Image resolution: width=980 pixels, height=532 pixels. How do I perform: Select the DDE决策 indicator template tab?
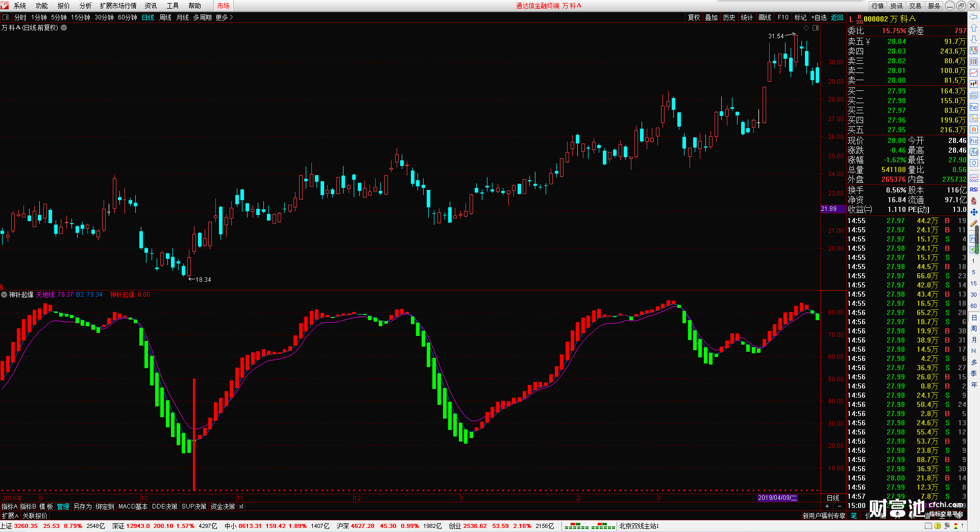[165, 506]
